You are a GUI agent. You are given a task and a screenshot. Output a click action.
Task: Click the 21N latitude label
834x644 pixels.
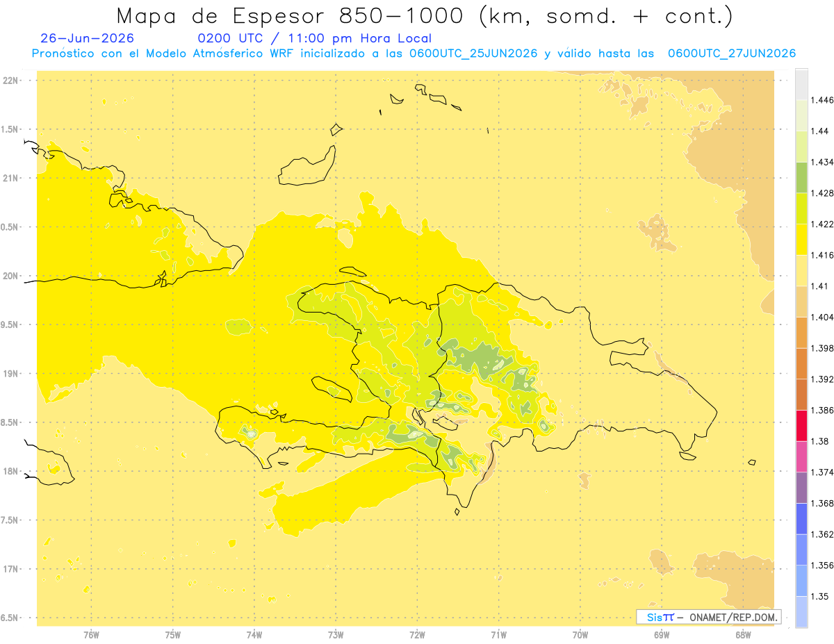[x=11, y=179]
